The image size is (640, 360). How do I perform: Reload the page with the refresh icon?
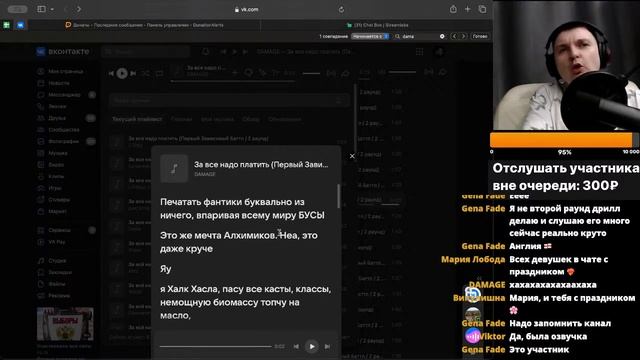click(341, 9)
